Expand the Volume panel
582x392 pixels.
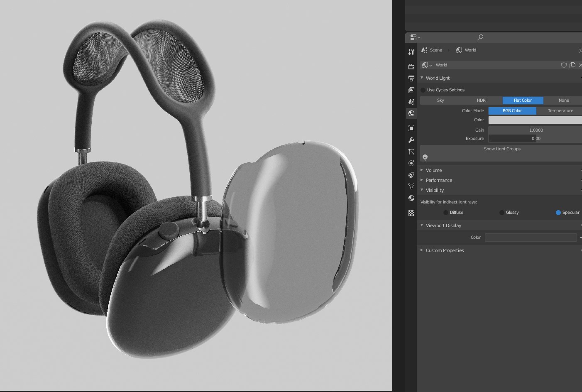(x=434, y=170)
